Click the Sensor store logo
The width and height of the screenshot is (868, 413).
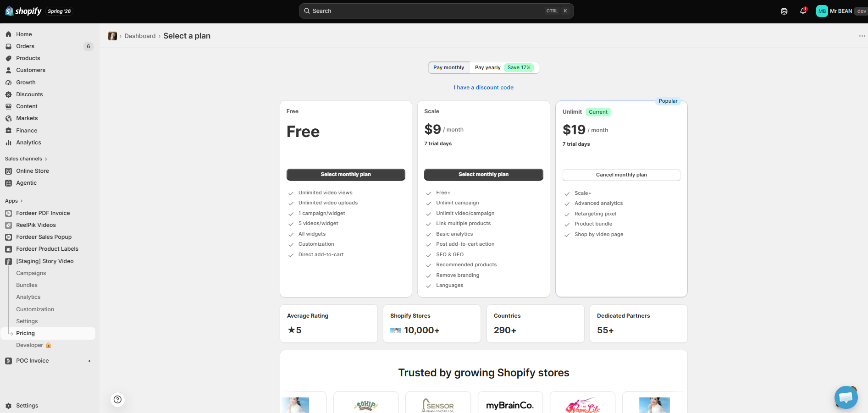(438, 405)
